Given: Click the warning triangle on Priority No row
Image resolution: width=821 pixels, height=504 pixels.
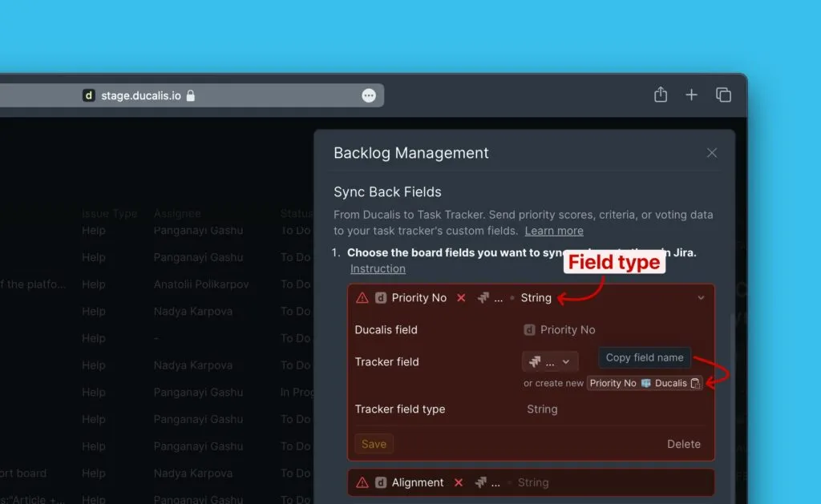Looking at the screenshot, I should (362, 297).
